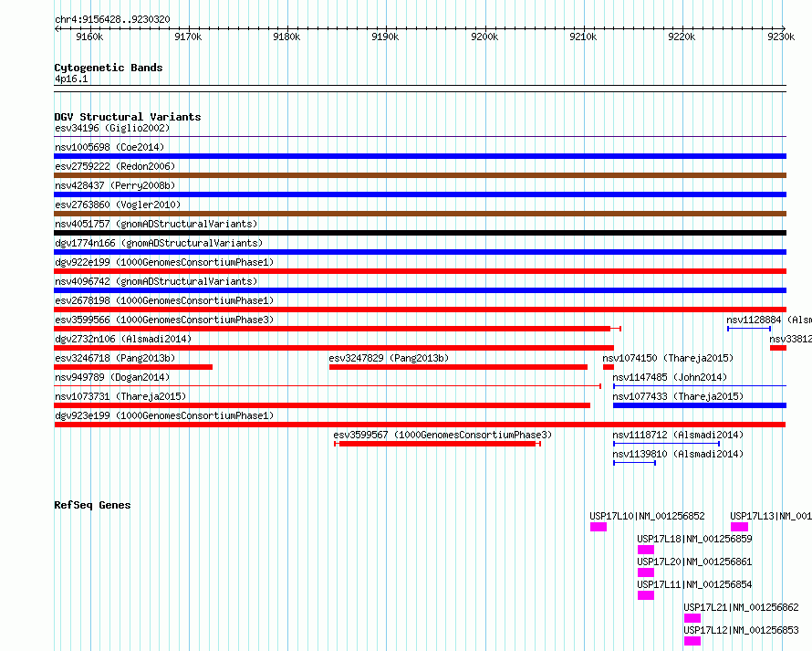Viewport: 812px width, 651px height.
Task: Click the brown esv2763860 Vogler2010 bar
Action: [x=420, y=214]
